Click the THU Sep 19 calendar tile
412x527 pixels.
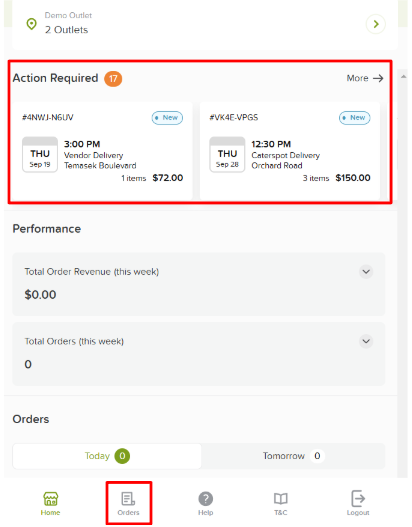coord(40,155)
